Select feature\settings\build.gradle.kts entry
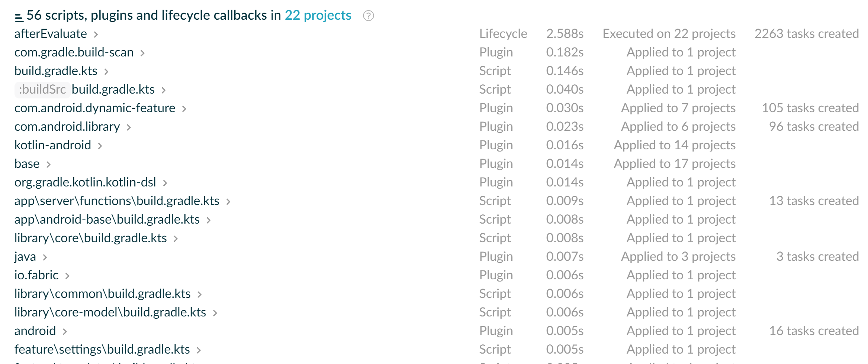This screenshot has width=868, height=364. (x=102, y=350)
